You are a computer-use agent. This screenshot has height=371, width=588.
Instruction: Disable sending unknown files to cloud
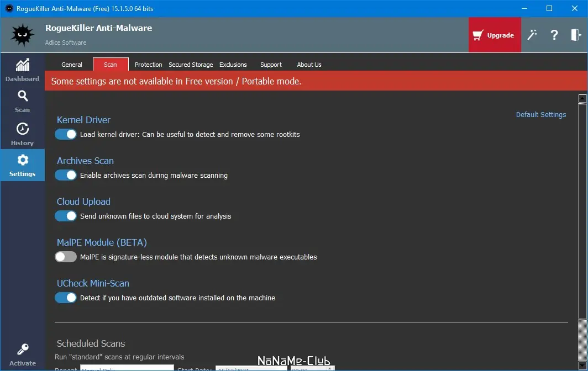pyautogui.click(x=66, y=216)
